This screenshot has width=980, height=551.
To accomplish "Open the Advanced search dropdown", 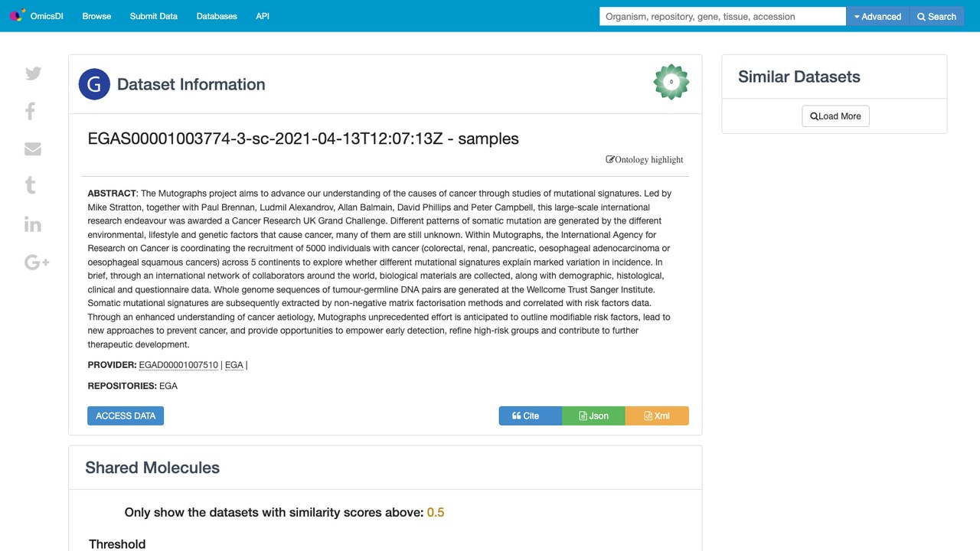I will coord(877,16).
